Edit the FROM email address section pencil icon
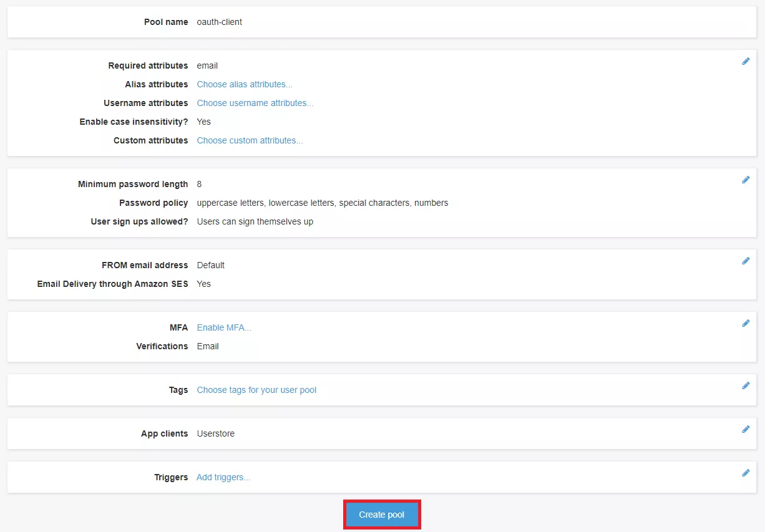The image size is (765, 532). click(746, 261)
